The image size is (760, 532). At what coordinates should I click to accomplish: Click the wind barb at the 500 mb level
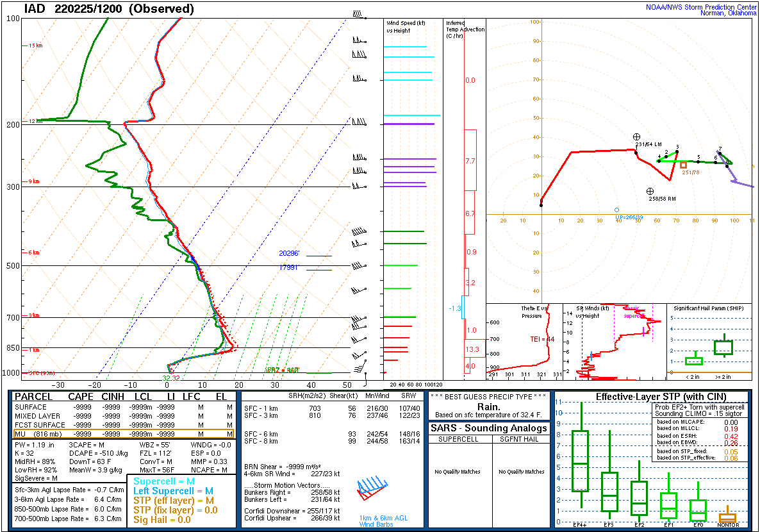click(359, 266)
